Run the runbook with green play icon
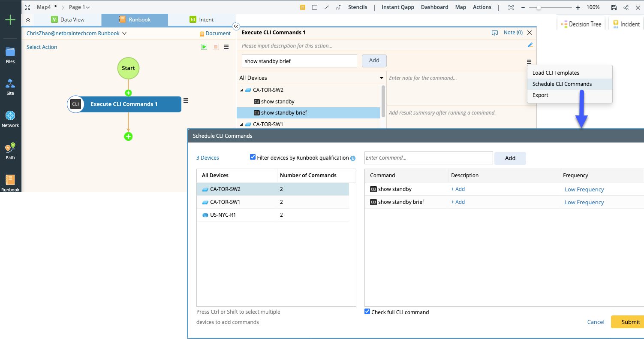644x339 pixels. click(x=204, y=47)
